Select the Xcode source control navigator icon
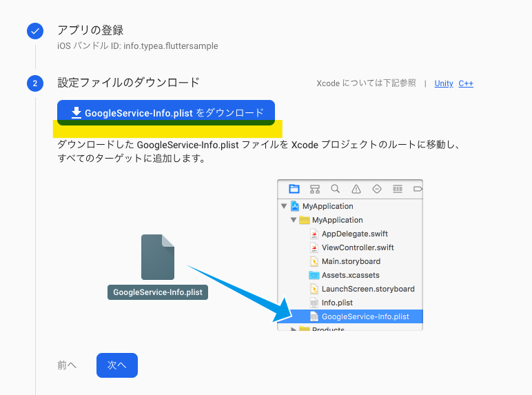Screen dimensions: 532x395 (315, 189)
